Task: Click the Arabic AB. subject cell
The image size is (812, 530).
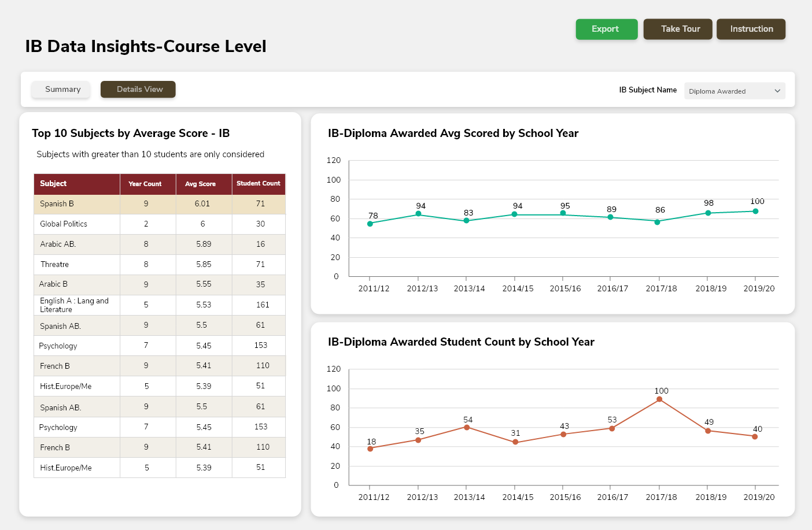Action: [77, 244]
